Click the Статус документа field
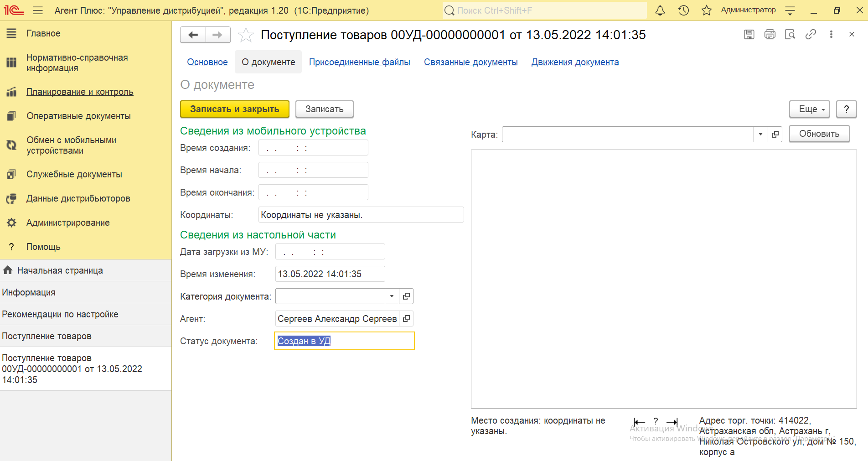The image size is (868, 461). click(344, 341)
